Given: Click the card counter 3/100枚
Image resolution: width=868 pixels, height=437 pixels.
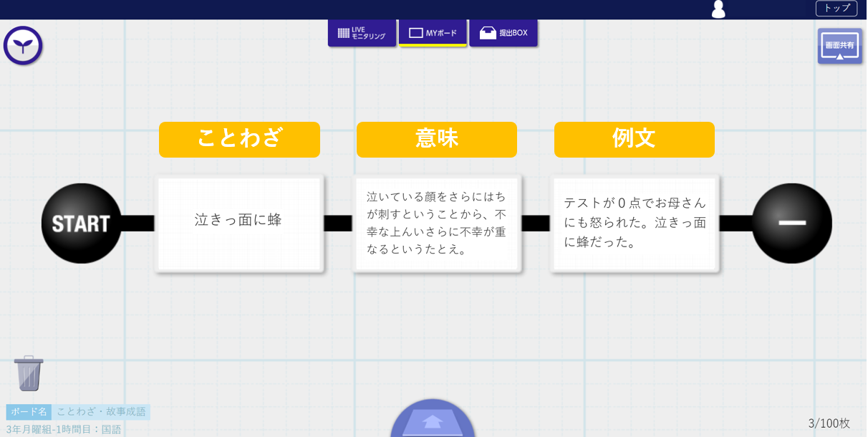Looking at the screenshot, I should pyautogui.click(x=829, y=423).
